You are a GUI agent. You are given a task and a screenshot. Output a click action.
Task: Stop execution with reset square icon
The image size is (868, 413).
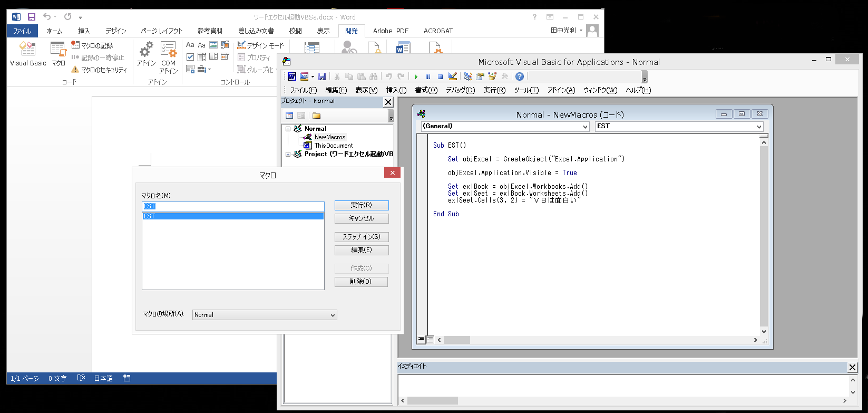tap(440, 76)
